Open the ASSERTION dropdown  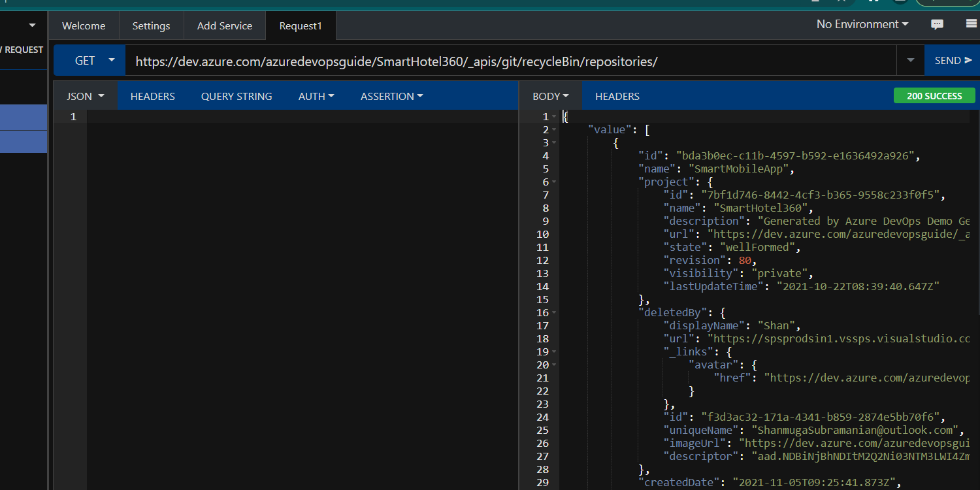391,96
